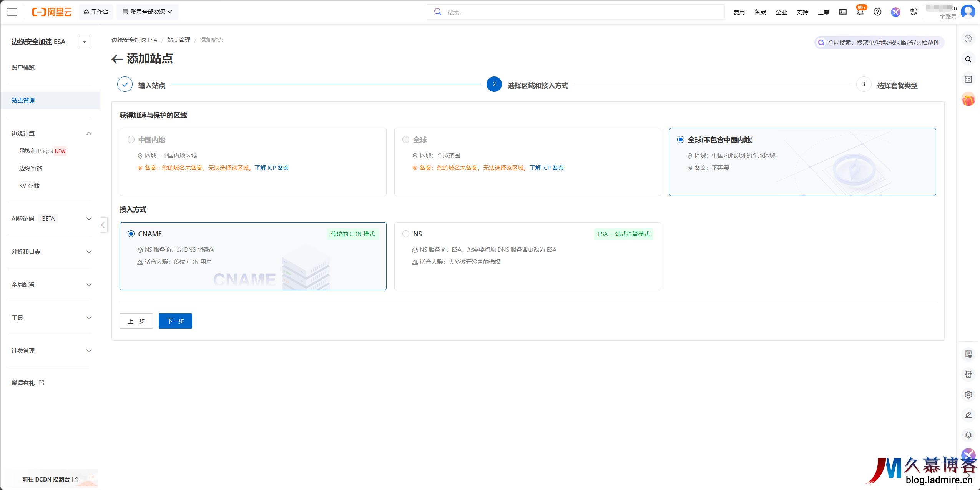The image size is (980, 490).
Task: Click the 下一步 button
Action: 175,321
